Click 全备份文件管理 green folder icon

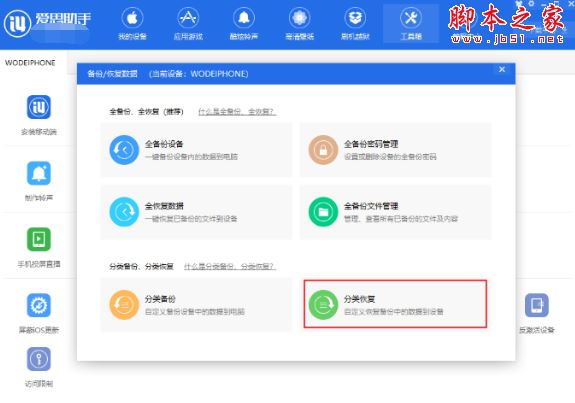(x=323, y=212)
